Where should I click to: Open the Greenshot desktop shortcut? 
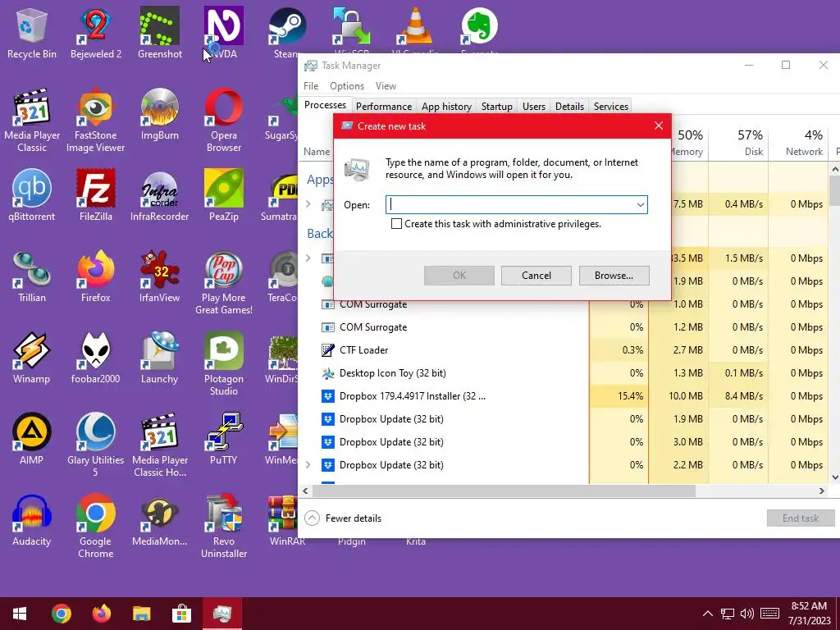(160, 33)
